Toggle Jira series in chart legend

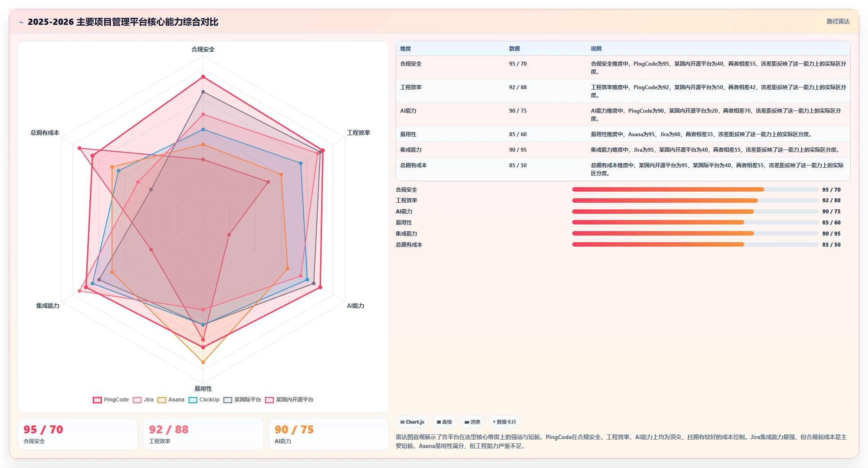point(143,400)
